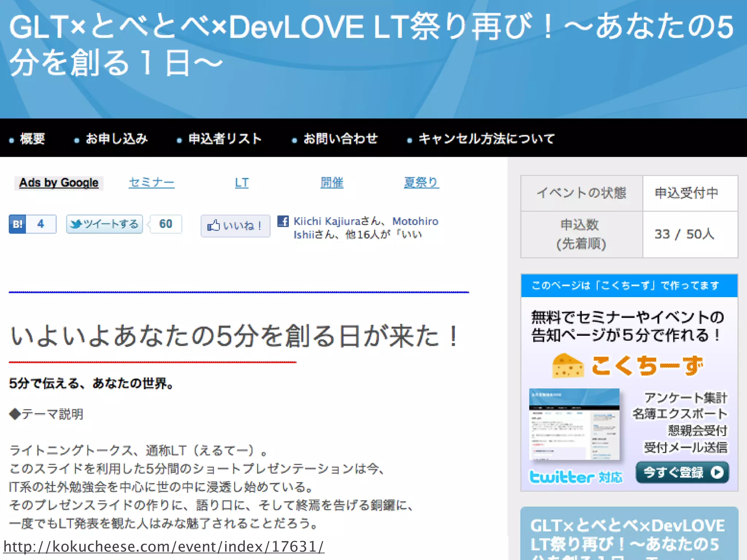Open キャンセル方法について menu item
The height and width of the screenshot is (560, 747).
point(487,139)
